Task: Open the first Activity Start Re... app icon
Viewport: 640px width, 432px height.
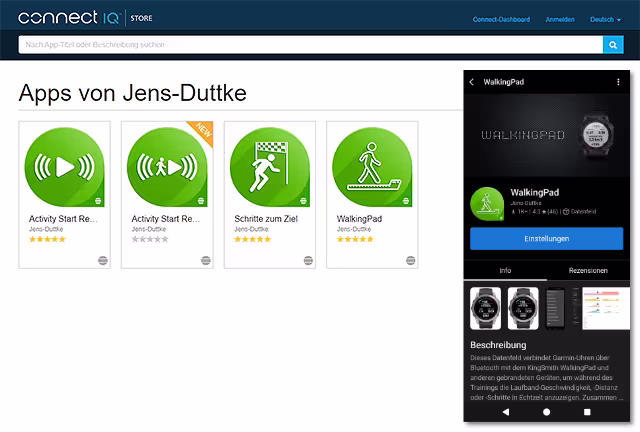Action: pos(65,168)
